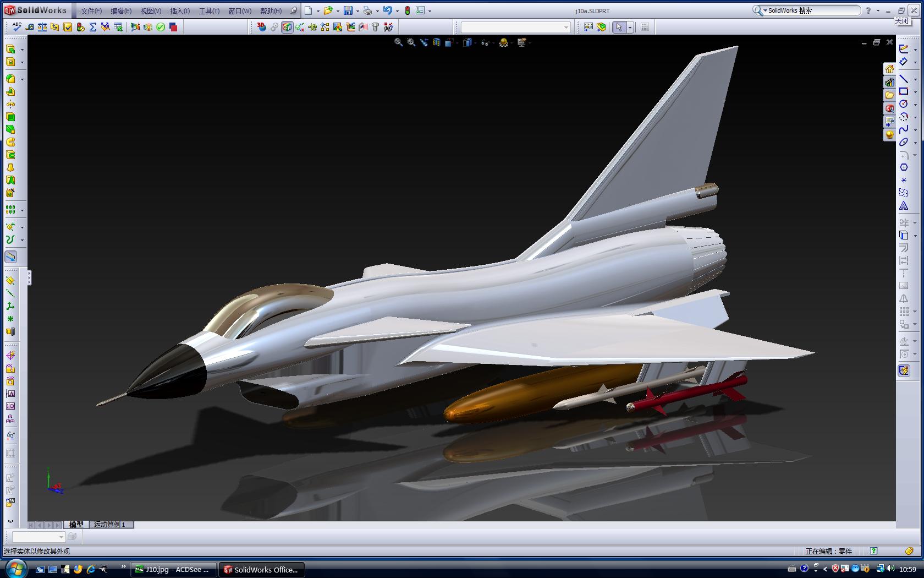Open the Mass Properties scale icon
Screen dimensions: 924x578
pyautogui.click(x=42, y=26)
